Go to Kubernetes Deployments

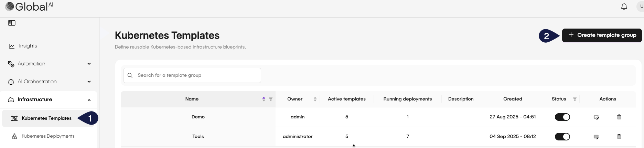click(48, 136)
